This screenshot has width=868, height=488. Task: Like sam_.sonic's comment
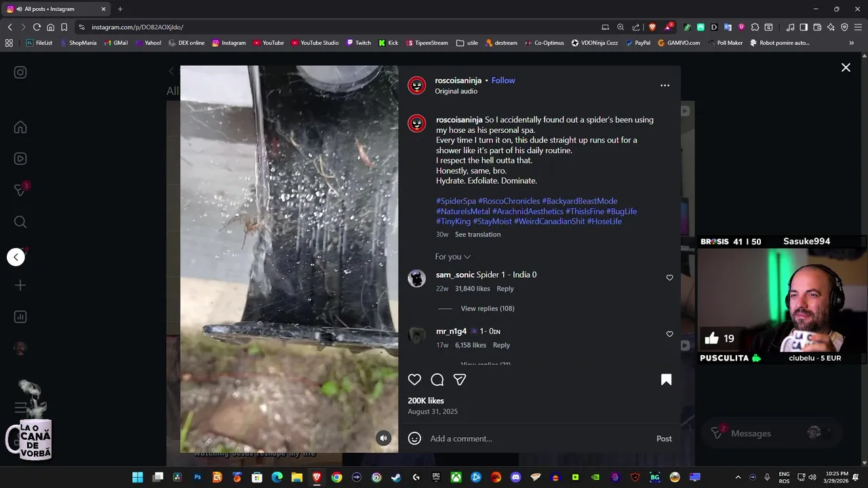tap(669, 278)
